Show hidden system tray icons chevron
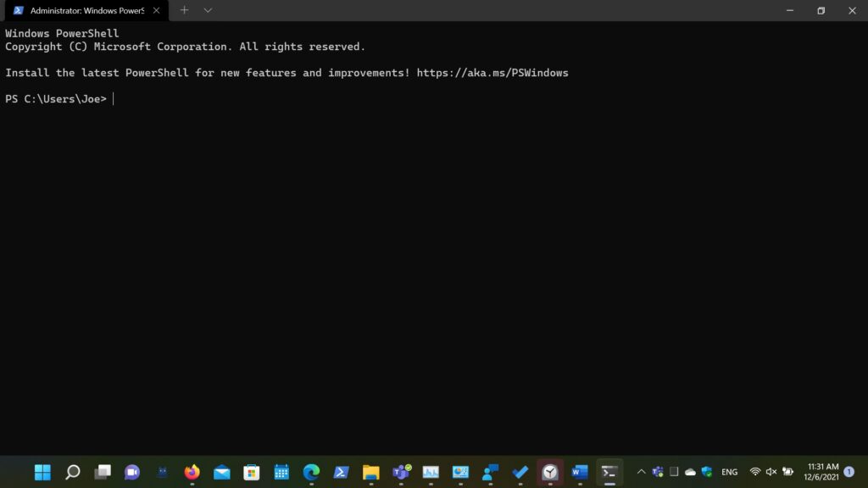 (x=641, y=472)
